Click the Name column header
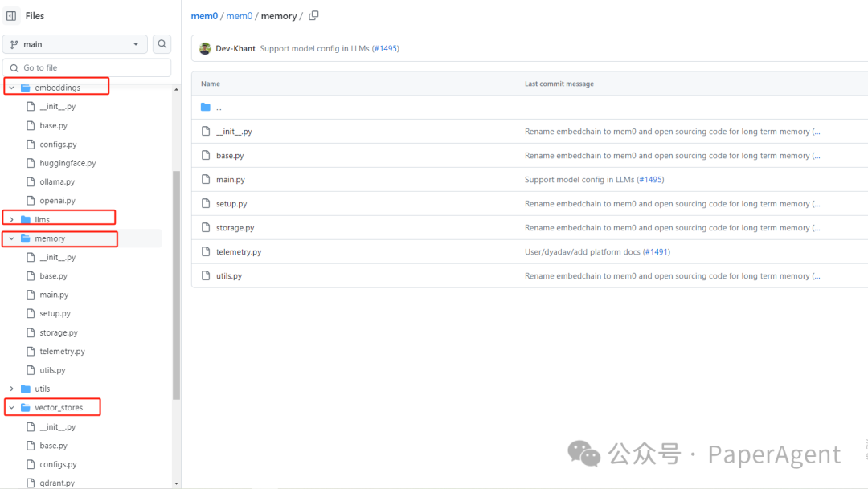Viewport: 868px width, 489px height. [211, 84]
